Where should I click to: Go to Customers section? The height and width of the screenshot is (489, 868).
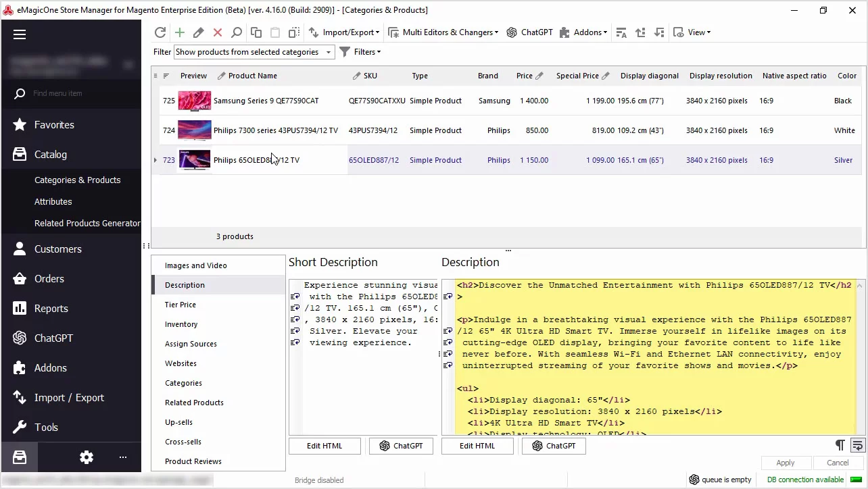pos(71,249)
